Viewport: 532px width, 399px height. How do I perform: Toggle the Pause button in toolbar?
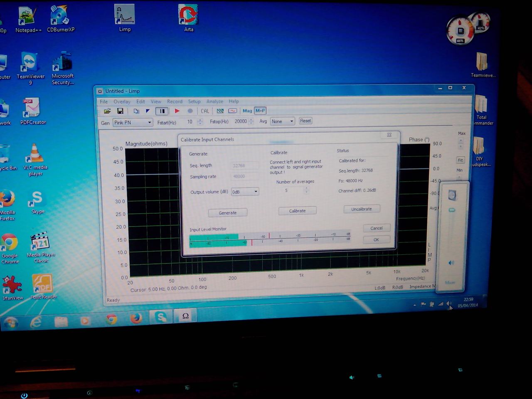click(162, 111)
